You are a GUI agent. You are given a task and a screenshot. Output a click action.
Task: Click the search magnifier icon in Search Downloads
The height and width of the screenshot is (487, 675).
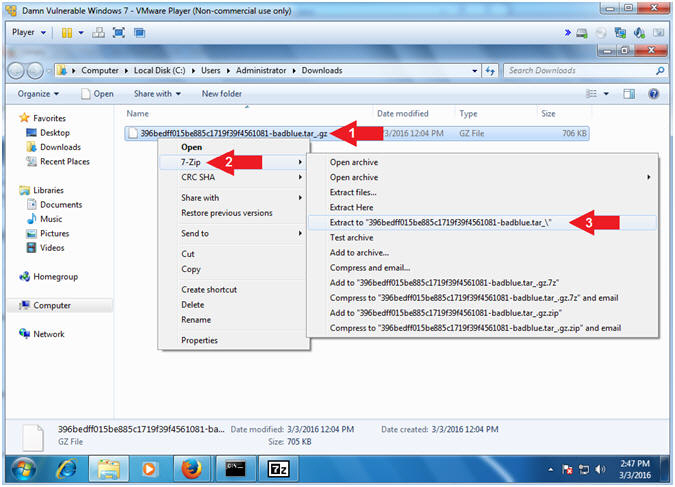660,71
